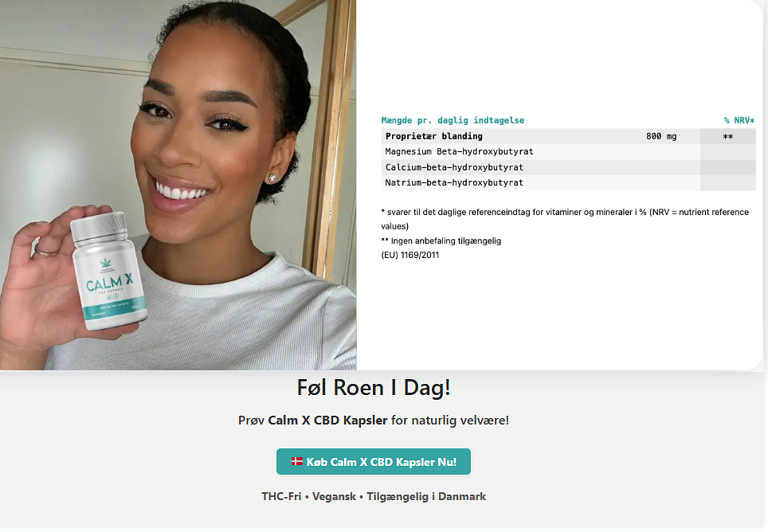768x532 pixels.
Task: Click the 800 mg amount value
Action: (661, 136)
